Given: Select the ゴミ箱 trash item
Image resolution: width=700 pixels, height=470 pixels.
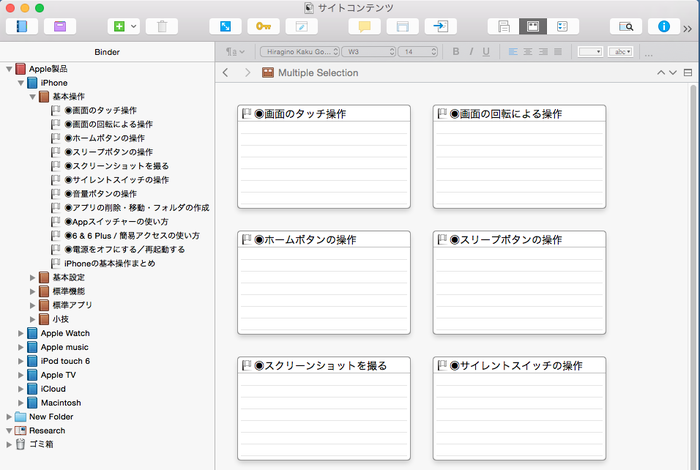Looking at the screenshot, I should pos(41,444).
